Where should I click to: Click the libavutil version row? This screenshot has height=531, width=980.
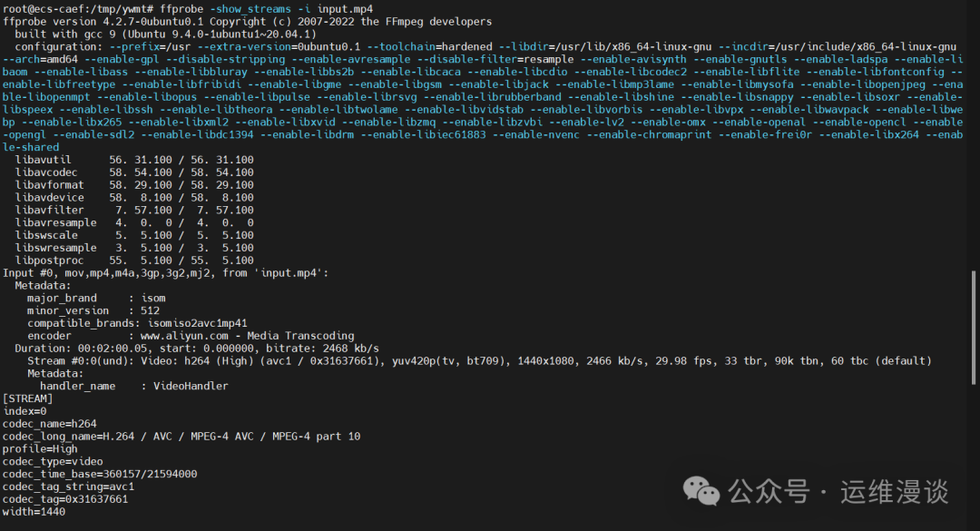point(134,160)
